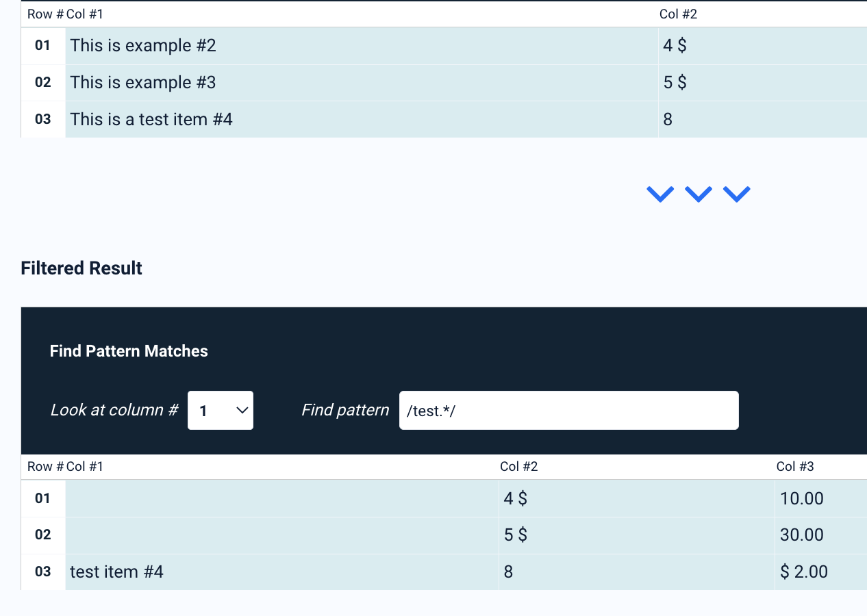Select cell 'This is a test item #4'
This screenshot has width=867, height=616.
(x=362, y=120)
